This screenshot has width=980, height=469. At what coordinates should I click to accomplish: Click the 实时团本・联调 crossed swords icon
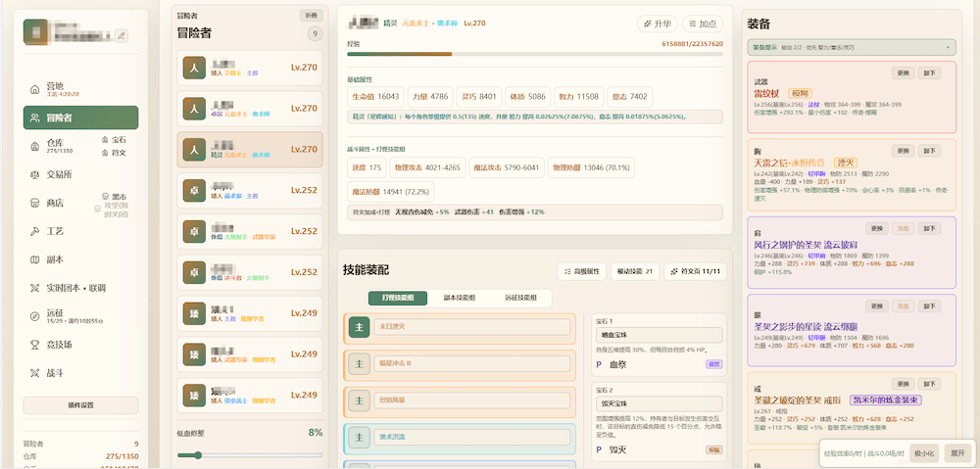[35, 288]
